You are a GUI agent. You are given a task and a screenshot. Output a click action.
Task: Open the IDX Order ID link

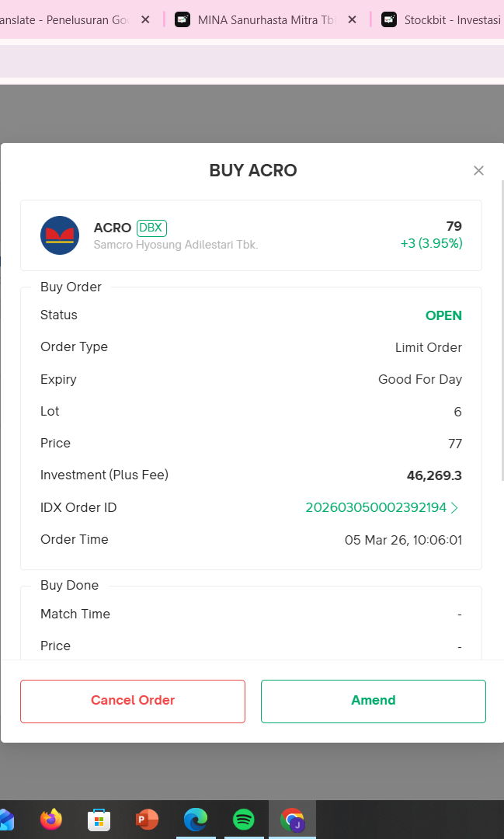(381, 507)
